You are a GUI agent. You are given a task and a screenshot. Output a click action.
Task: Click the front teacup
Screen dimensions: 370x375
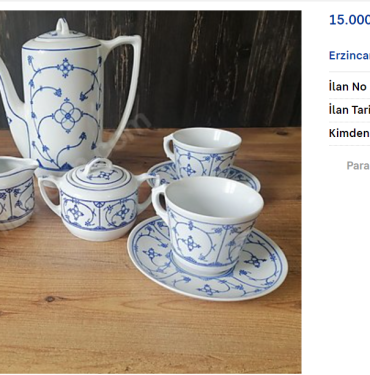(209, 224)
